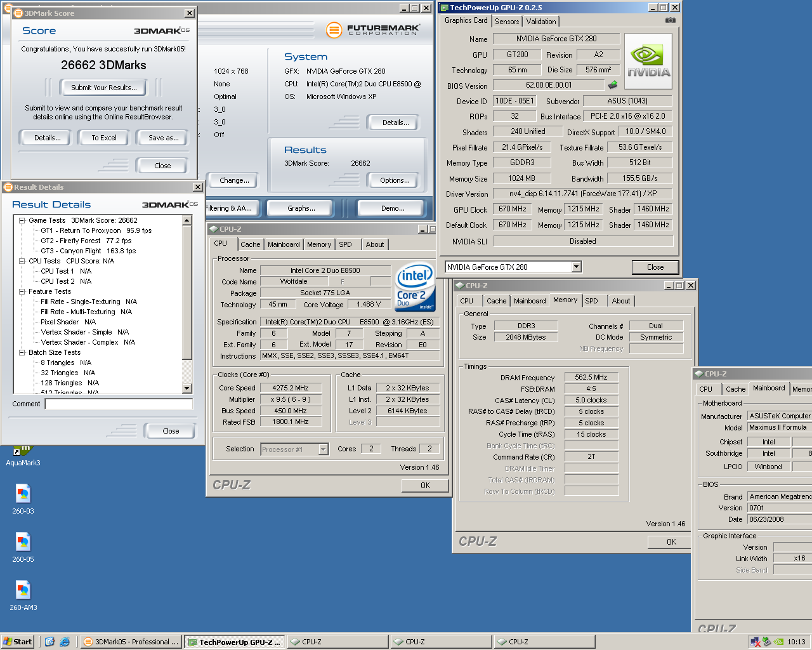Click the Intel Core 2 Duo logo
Image resolution: width=812 pixels, height=650 pixels.
[416, 286]
